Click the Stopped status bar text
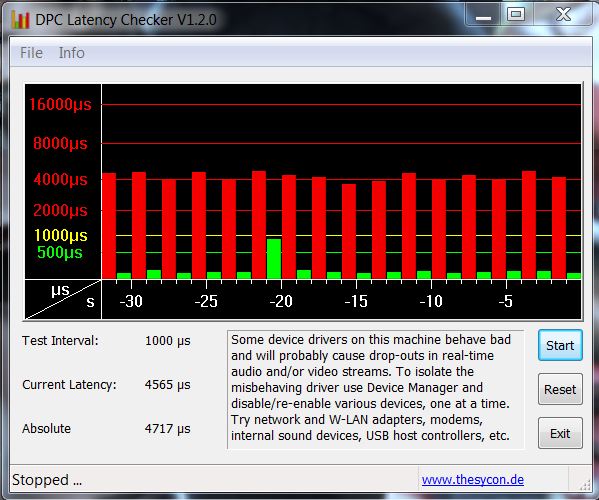599x500 pixels. pyautogui.click(x=47, y=480)
